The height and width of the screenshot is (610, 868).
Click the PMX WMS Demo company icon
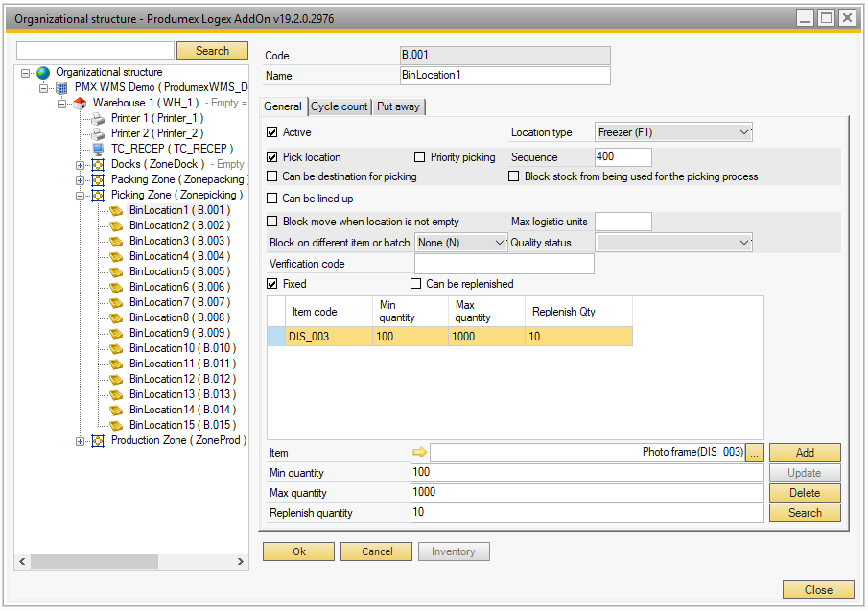[61, 88]
